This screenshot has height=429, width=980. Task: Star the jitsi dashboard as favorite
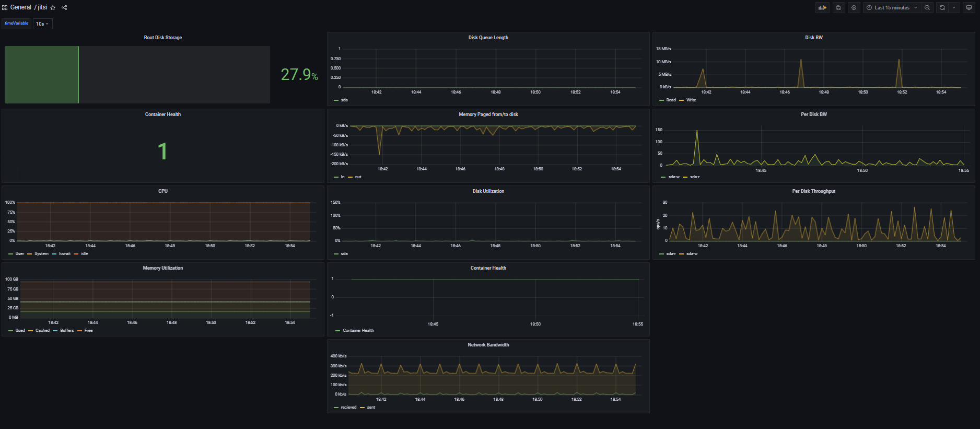(x=53, y=8)
